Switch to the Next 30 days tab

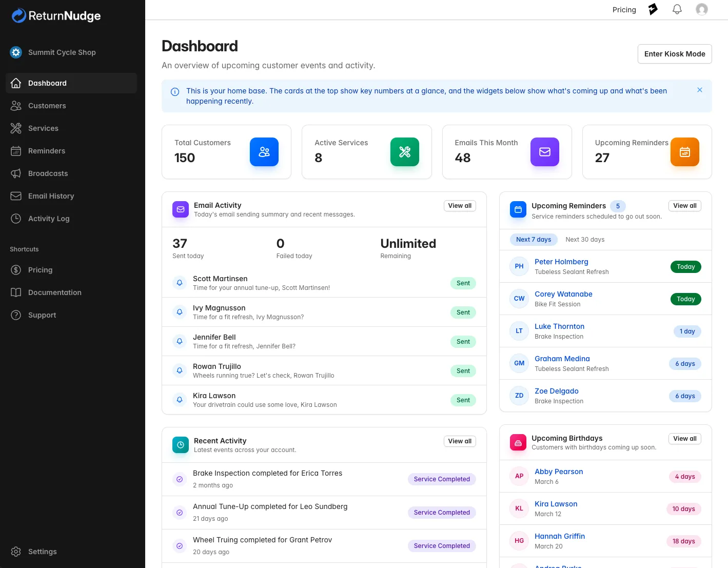(x=585, y=239)
